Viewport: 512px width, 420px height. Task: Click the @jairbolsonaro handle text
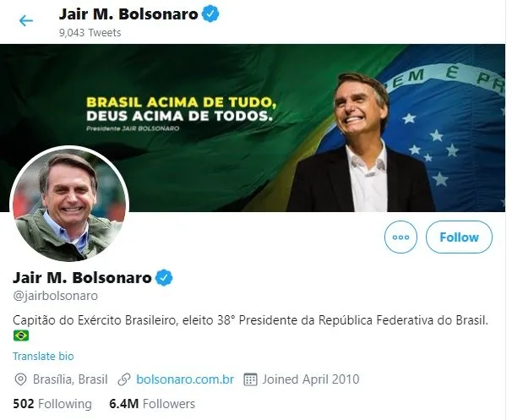[x=56, y=296]
